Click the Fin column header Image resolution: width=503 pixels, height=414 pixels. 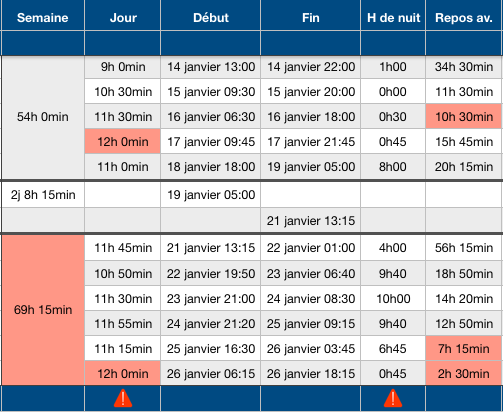coord(311,18)
